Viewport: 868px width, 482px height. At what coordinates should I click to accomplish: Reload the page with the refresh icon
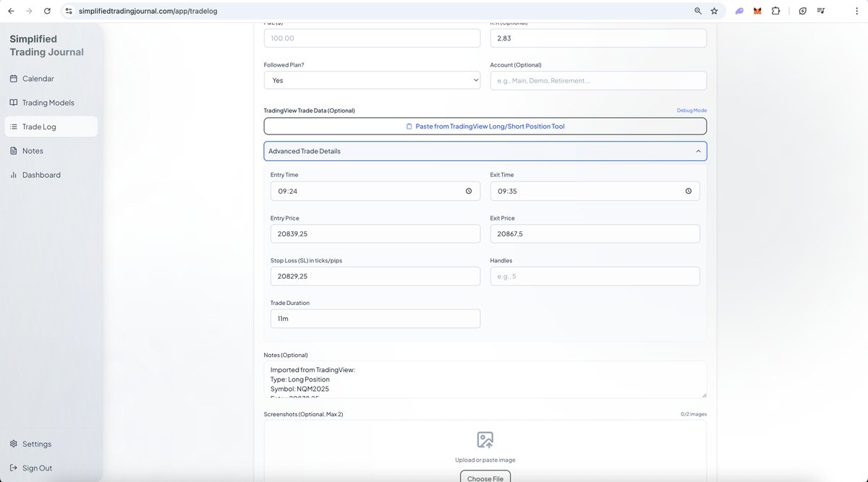(48, 11)
